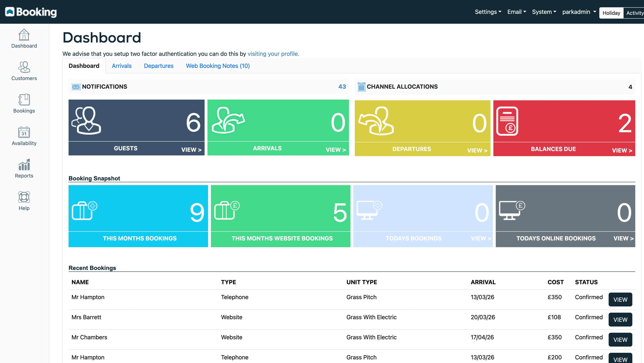This screenshot has width=644, height=363.
Task: Select the Holiday toggle option
Action: (x=611, y=13)
